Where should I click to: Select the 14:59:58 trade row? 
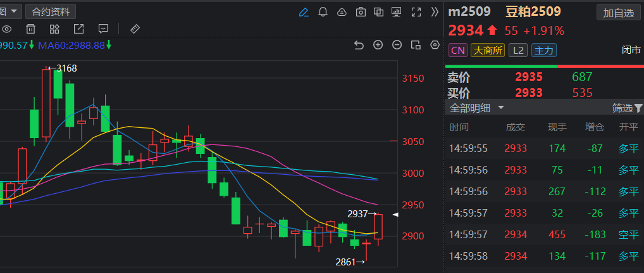pos(544,256)
